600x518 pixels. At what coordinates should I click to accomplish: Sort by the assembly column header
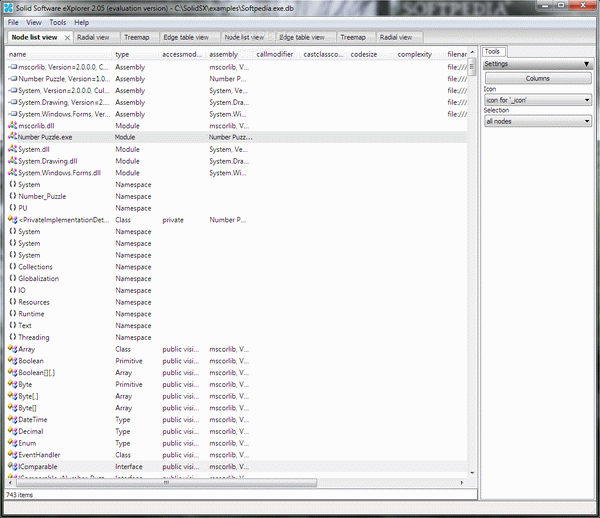pyautogui.click(x=231, y=54)
